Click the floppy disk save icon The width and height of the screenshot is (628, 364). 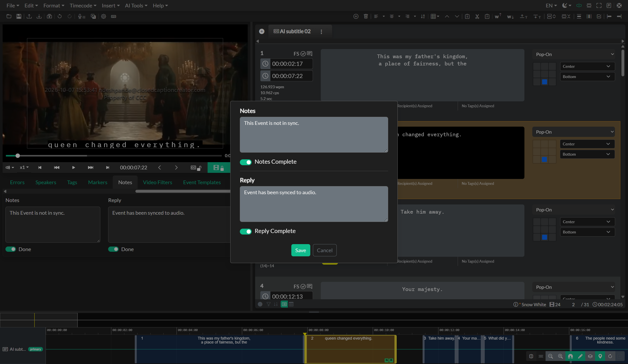pyautogui.click(x=19, y=16)
